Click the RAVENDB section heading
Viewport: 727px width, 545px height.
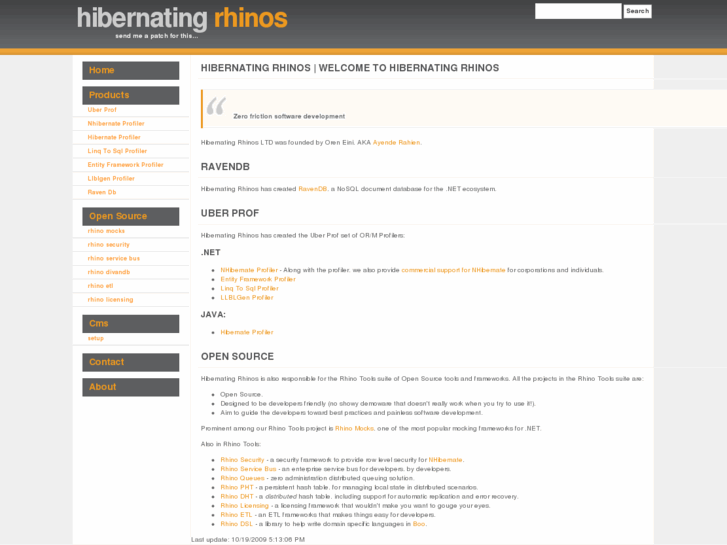tap(225, 167)
